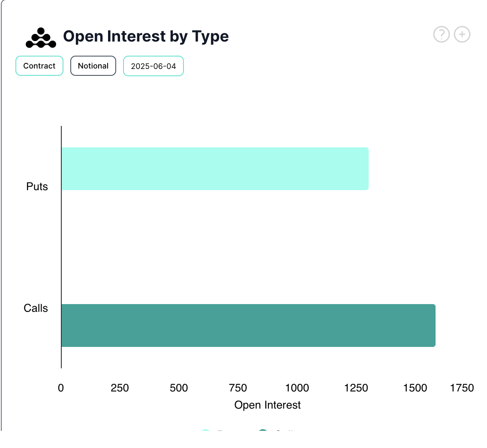Click the Open Interest by Type title

tap(146, 36)
